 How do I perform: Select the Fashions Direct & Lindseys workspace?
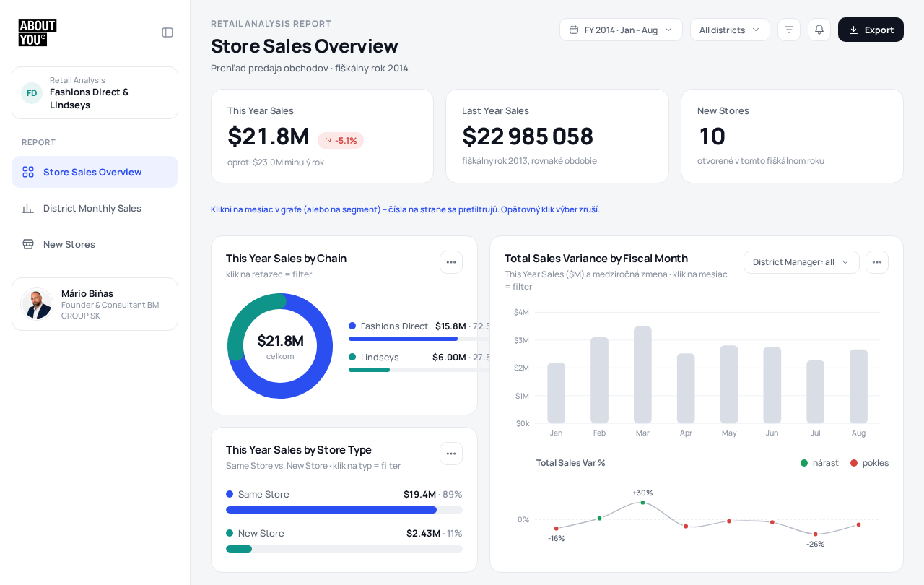[x=95, y=92]
